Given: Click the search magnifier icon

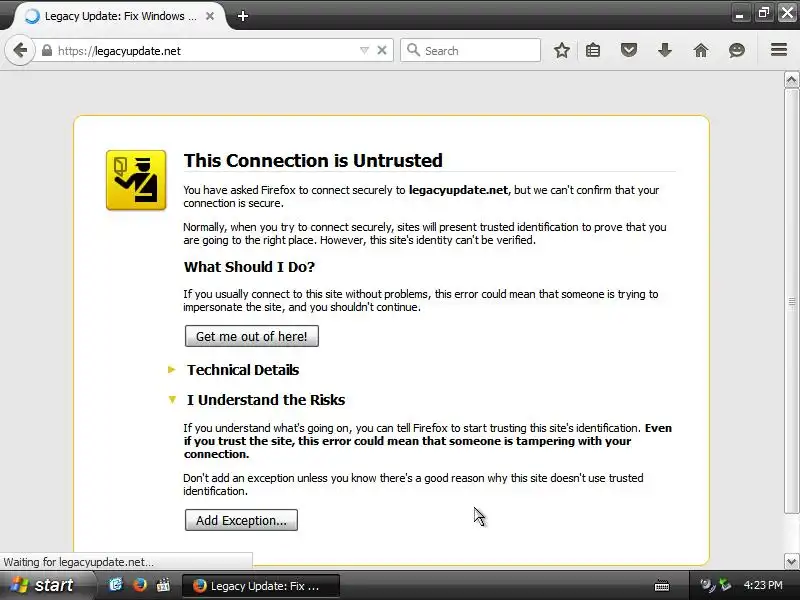Looking at the screenshot, I should click(413, 50).
